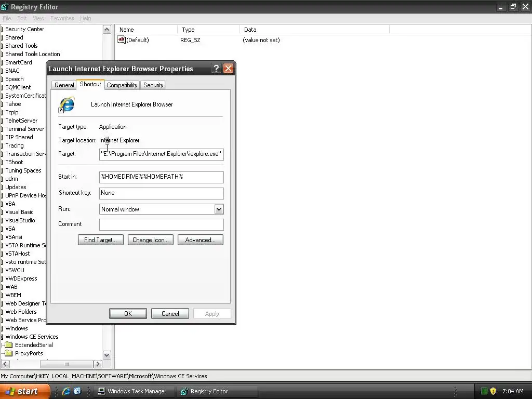Click the help question mark in dialog title

click(216, 69)
